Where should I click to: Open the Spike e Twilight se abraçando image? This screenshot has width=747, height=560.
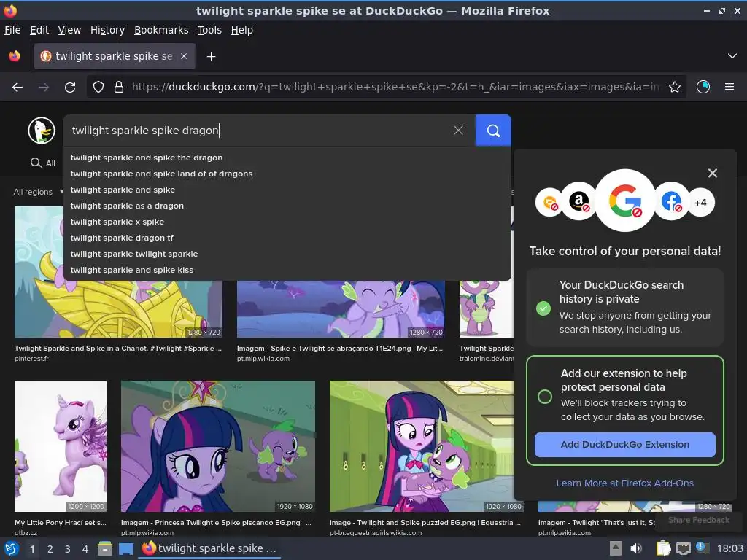(x=341, y=309)
